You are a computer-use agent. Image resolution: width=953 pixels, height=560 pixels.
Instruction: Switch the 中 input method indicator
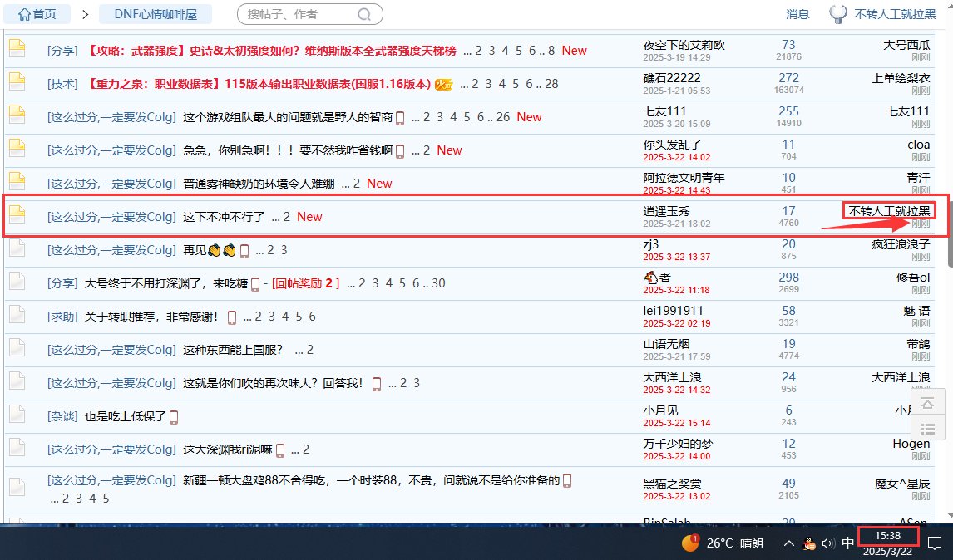point(847,543)
